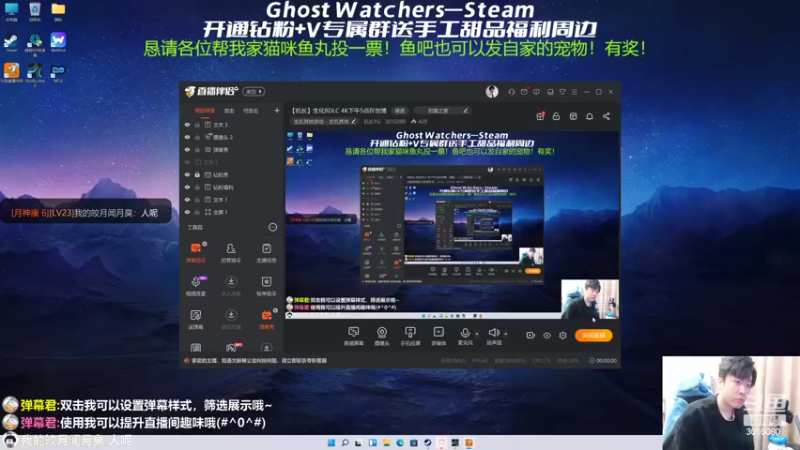Open File Explorer from the taskbar
Screen dimensions: 800x450
(x=386, y=442)
